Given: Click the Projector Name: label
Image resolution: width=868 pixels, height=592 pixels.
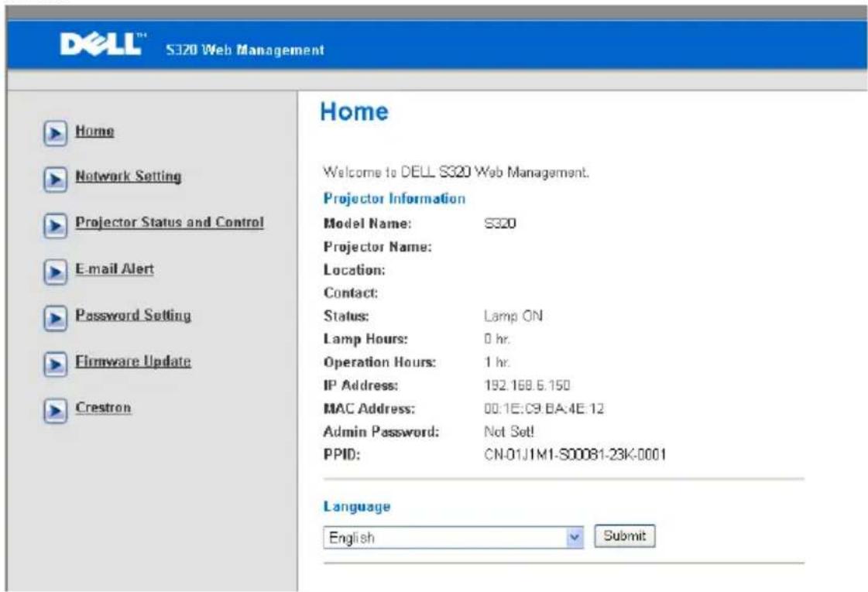Looking at the screenshot, I should pyautogui.click(x=378, y=247).
